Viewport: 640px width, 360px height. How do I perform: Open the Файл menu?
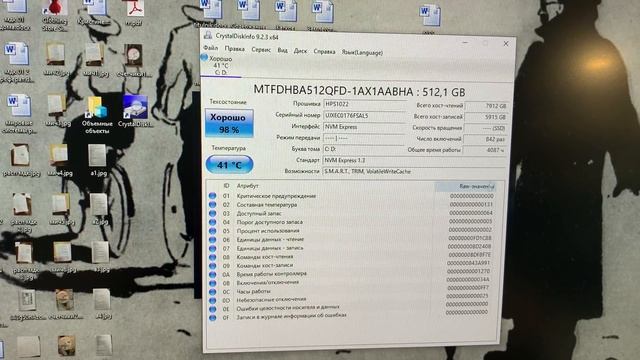(x=211, y=48)
